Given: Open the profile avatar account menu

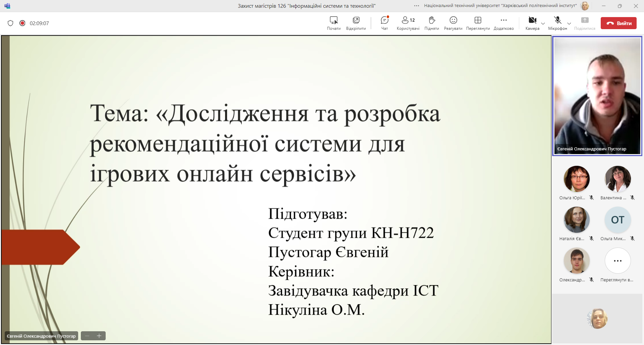Looking at the screenshot, I should click(585, 6).
